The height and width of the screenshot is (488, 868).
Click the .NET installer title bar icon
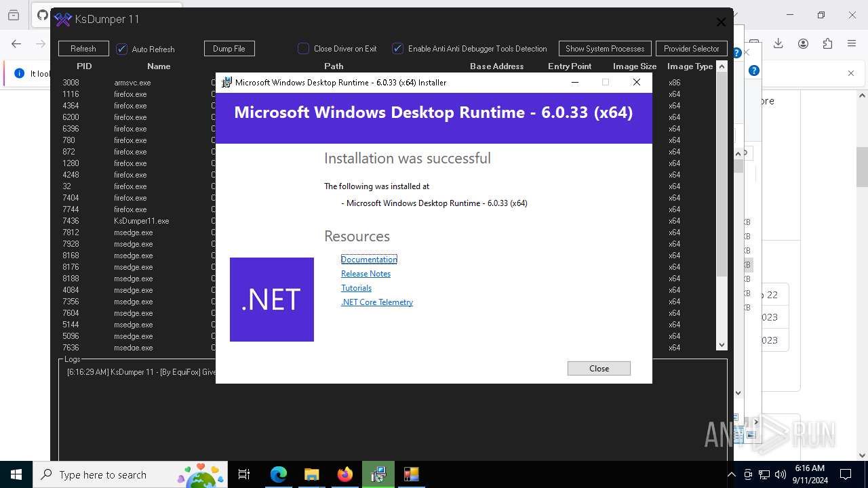tap(226, 83)
